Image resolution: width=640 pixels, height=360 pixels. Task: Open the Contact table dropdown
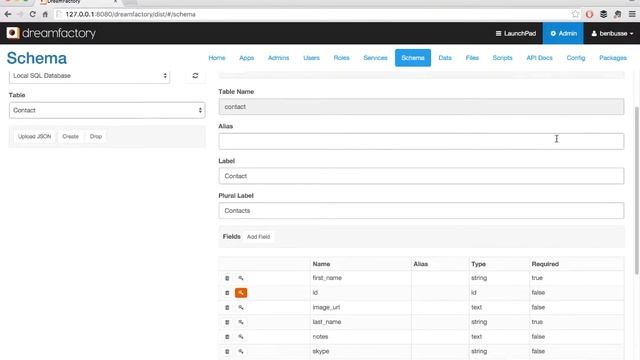click(x=107, y=110)
